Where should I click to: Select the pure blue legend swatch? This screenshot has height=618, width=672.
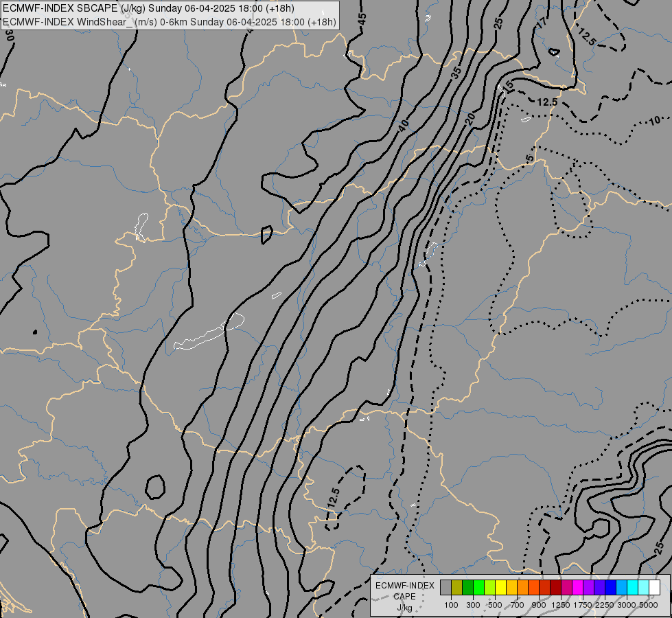[610, 587]
